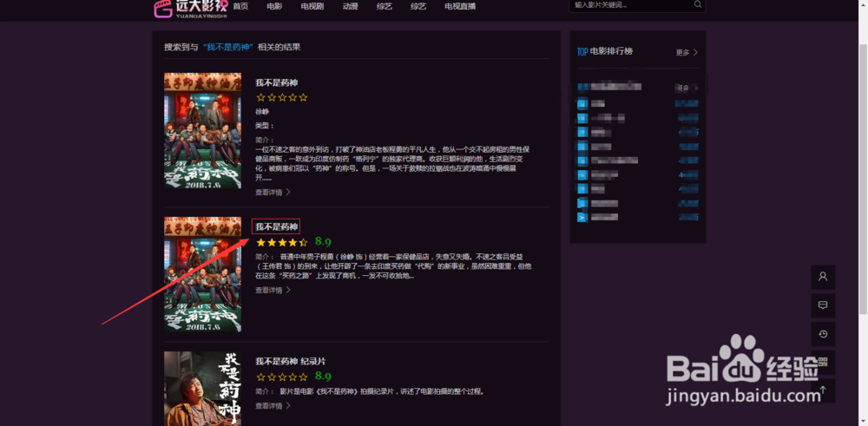Open the 我不是药神 title rated 8.9

click(276, 226)
